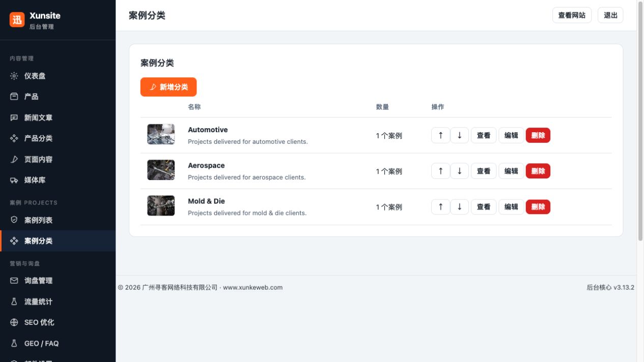The image size is (644, 362).
Task: Click the Mold & Die thumbnail
Action: 161,205
